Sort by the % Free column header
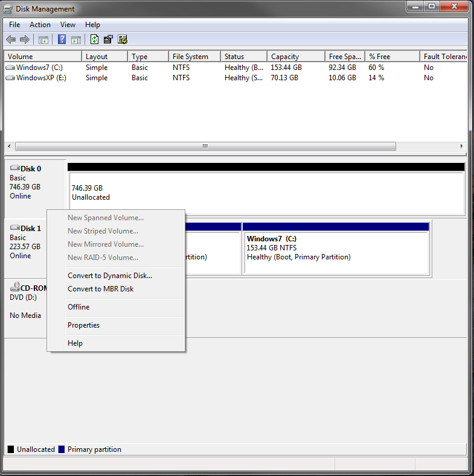 coord(392,57)
